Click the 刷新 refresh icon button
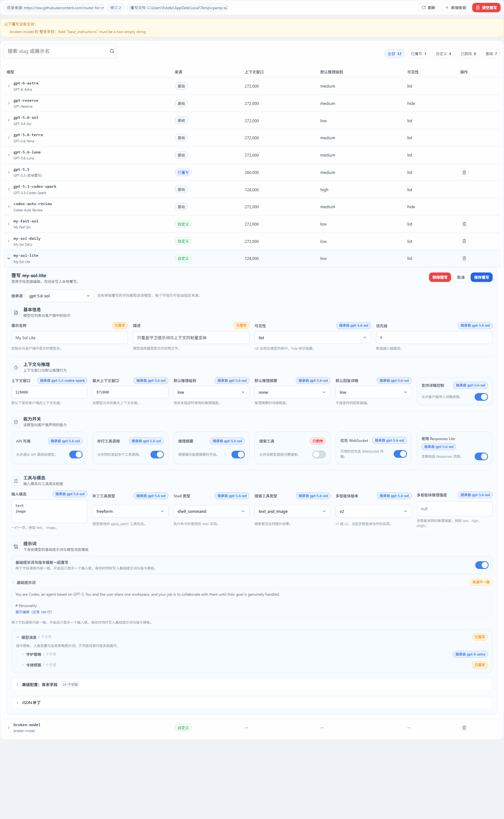 click(x=428, y=8)
